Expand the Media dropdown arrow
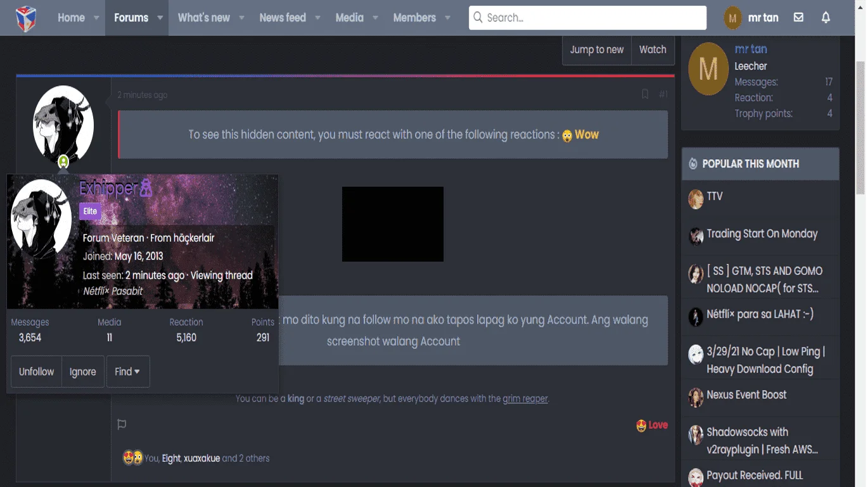868x487 pixels. pyautogui.click(x=375, y=18)
